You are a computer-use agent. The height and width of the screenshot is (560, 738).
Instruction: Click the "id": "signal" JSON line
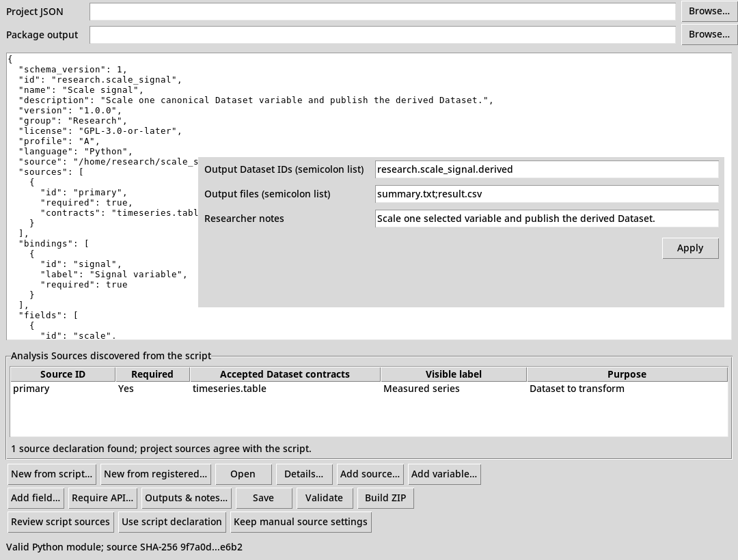(81, 264)
